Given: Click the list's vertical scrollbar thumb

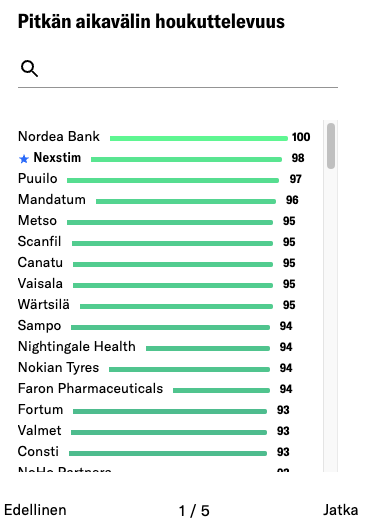Looking at the screenshot, I should [331, 146].
